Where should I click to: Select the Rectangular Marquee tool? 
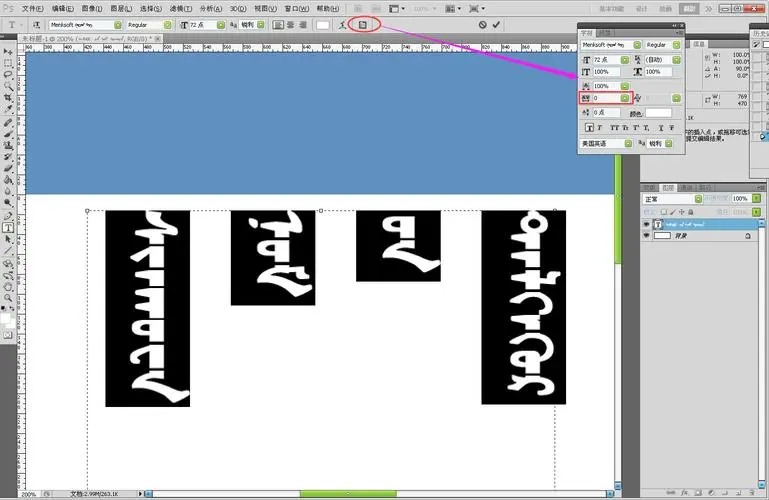click(x=8, y=63)
